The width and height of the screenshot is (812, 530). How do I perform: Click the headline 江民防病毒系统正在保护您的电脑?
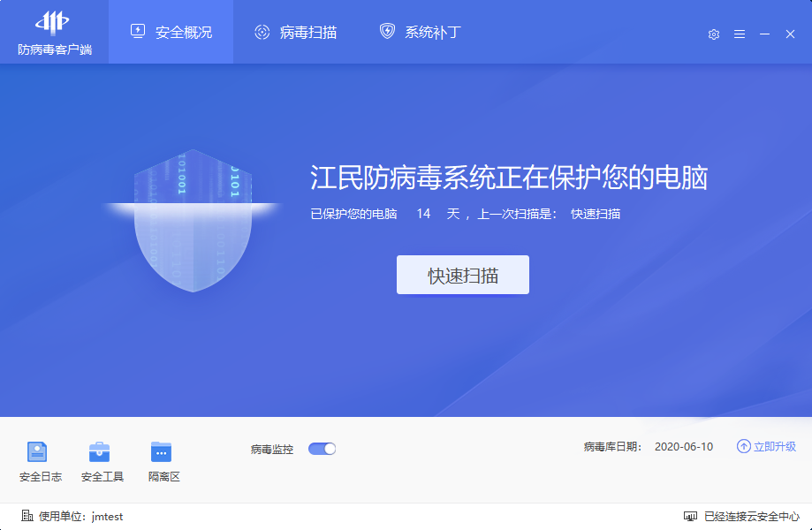509,178
